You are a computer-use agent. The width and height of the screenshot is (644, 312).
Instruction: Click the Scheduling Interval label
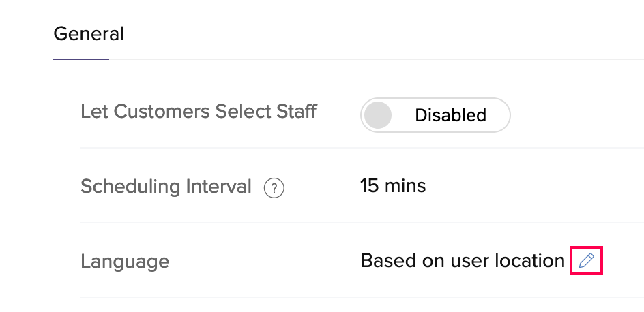click(x=166, y=187)
